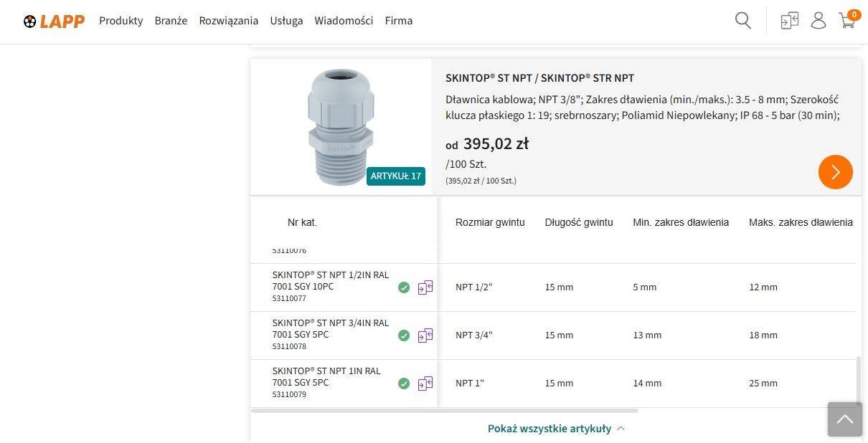This screenshot has width=868, height=443.
Task: Collapse list via Pokaż wszystkie artykuły
Action: tap(556, 429)
